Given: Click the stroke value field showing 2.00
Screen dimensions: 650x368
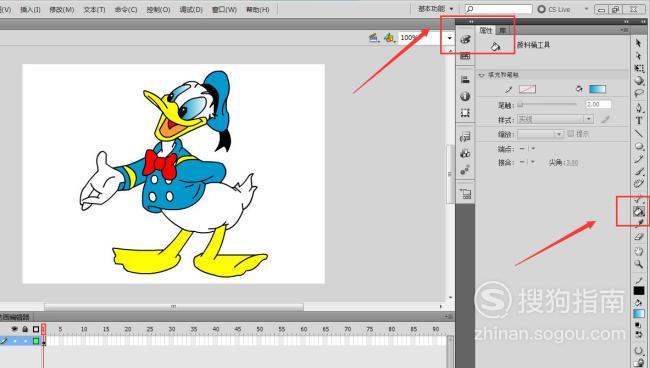Looking at the screenshot, I should coord(598,104).
